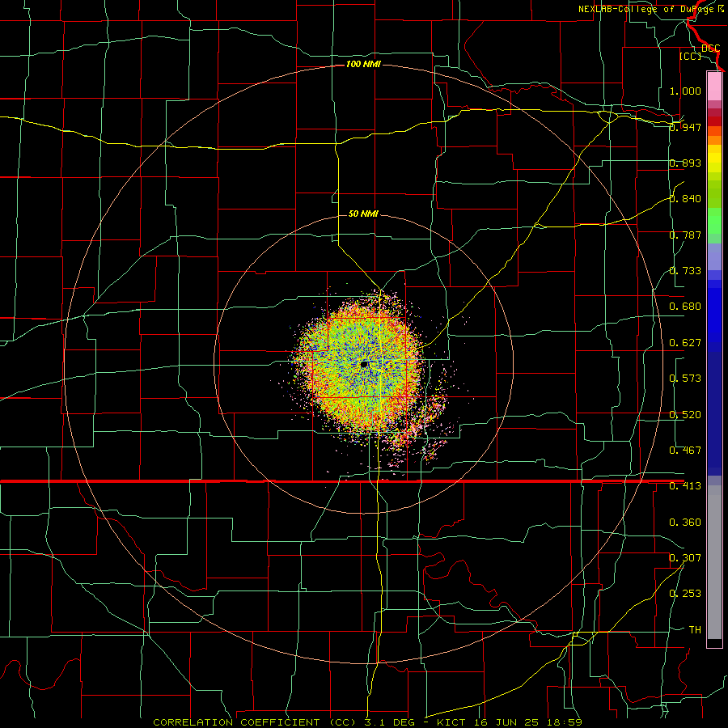Screen dimensions: 728x728
Task: Click the periwinkle segment of the color bar
Action: pyautogui.click(x=714, y=256)
